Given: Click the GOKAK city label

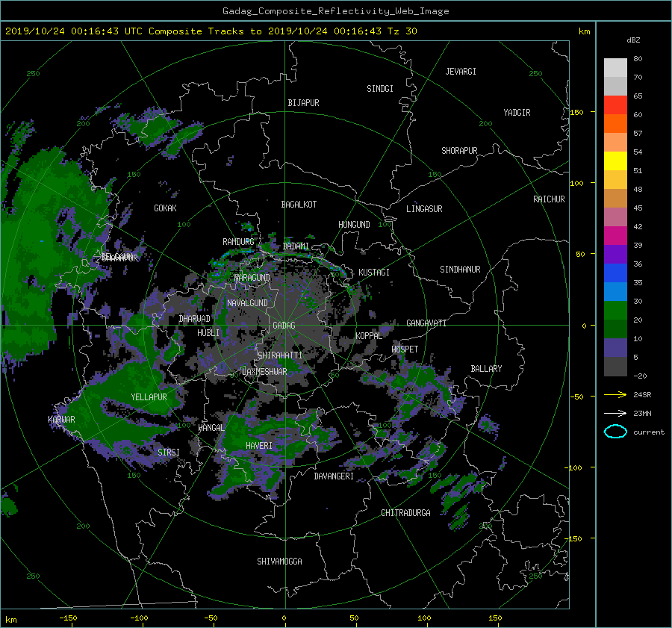Looking at the screenshot, I should [x=165, y=208].
